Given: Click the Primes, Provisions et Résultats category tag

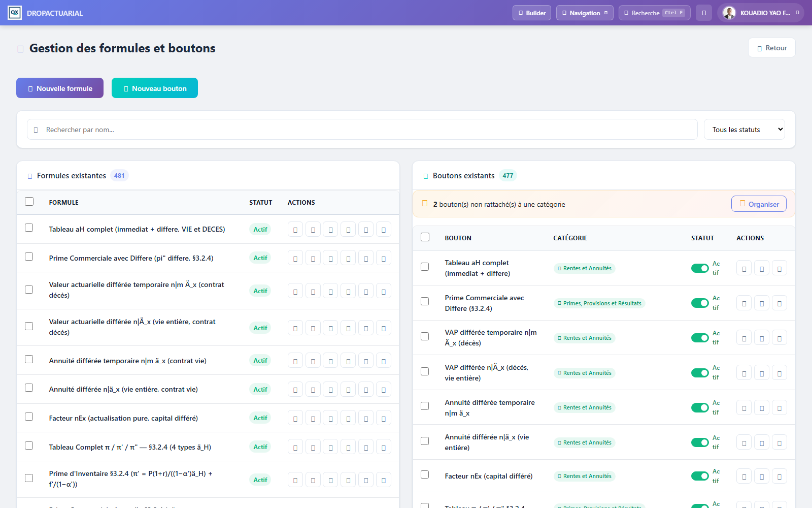Looking at the screenshot, I should point(599,303).
